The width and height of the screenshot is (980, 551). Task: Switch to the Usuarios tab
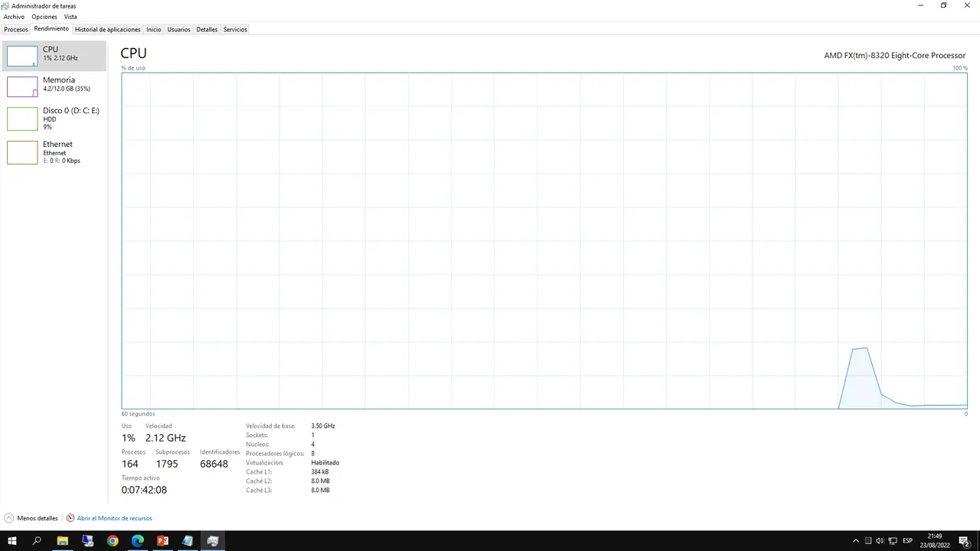click(179, 29)
